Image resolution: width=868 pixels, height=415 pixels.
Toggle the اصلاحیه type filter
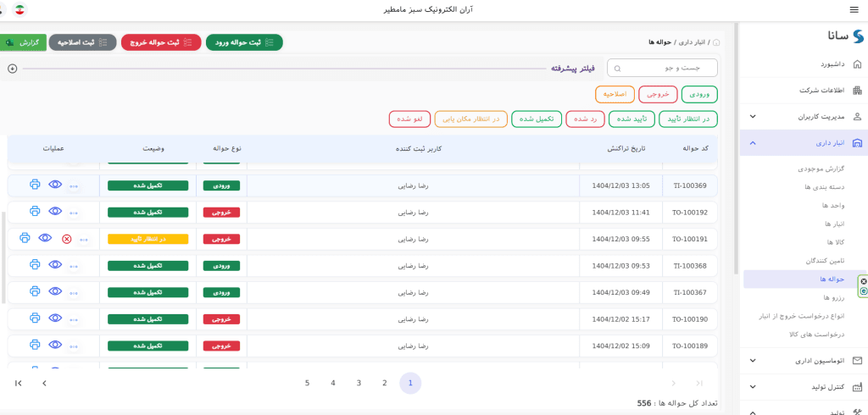615,95
